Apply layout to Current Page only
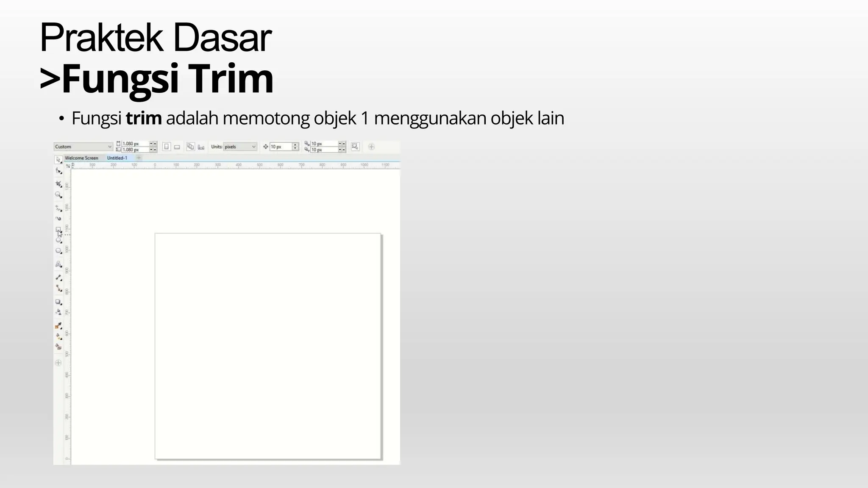The width and height of the screenshot is (868, 488). click(x=201, y=147)
